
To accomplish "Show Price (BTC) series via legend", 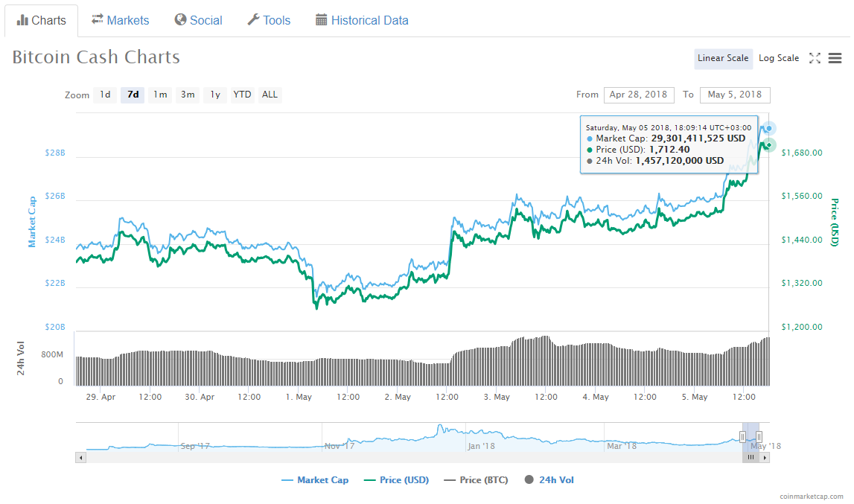I will (476, 480).
